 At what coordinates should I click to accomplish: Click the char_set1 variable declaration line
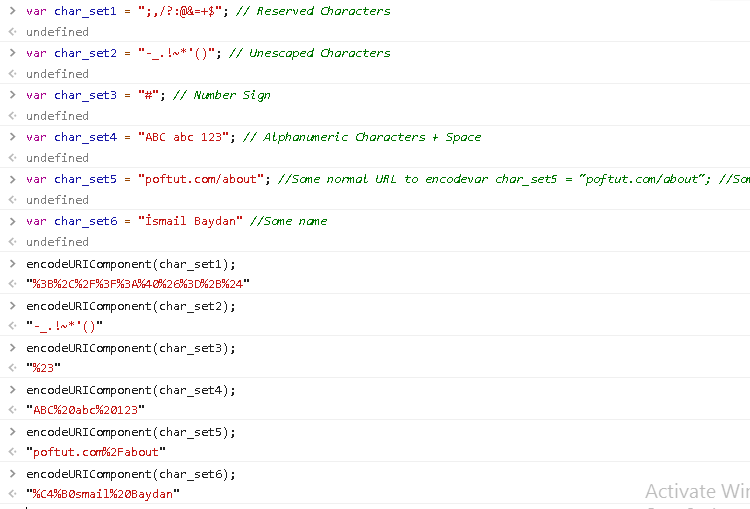coord(208,11)
